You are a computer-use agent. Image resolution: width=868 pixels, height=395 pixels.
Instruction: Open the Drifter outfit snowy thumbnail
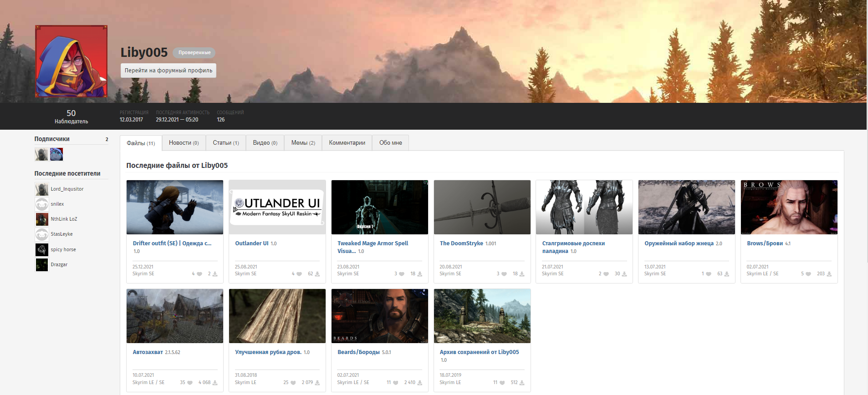(175, 207)
